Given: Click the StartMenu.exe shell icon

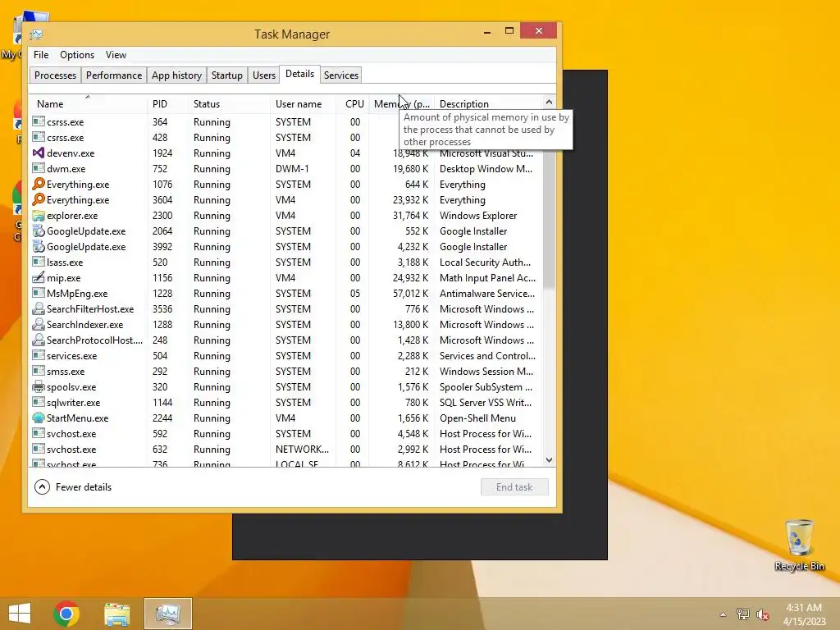Looking at the screenshot, I should coord(38,418).
